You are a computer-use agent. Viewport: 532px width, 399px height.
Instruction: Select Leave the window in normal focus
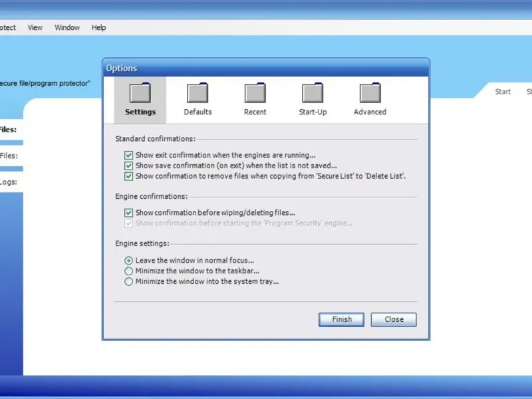click(128, 261)
